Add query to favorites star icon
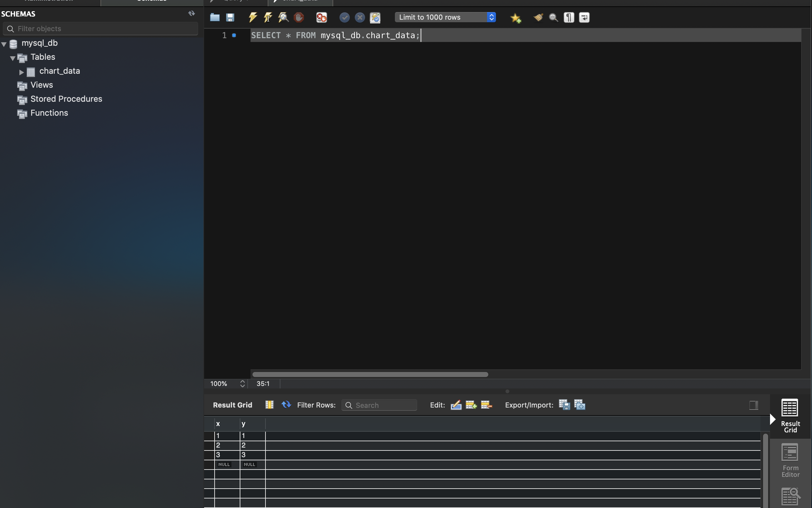Viewport: 812px width, 508px height. 515,17
